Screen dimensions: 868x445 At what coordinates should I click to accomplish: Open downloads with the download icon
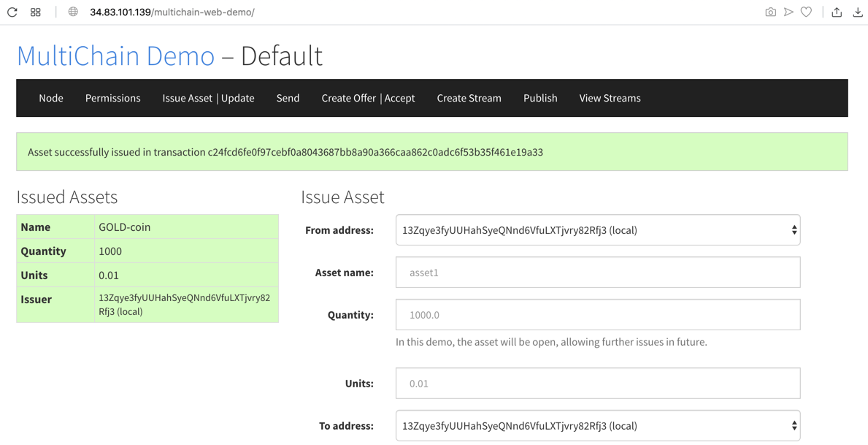[x=858, y=12]
